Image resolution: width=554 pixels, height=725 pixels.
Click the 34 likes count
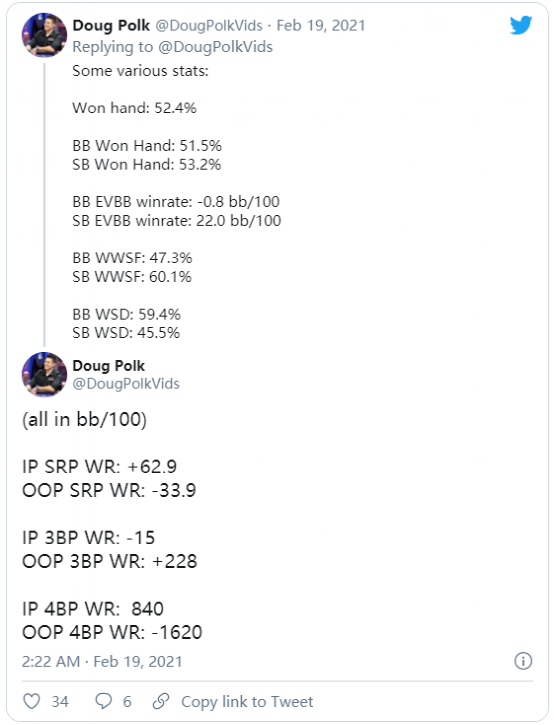pyautogui.click(x=60, y=701)
